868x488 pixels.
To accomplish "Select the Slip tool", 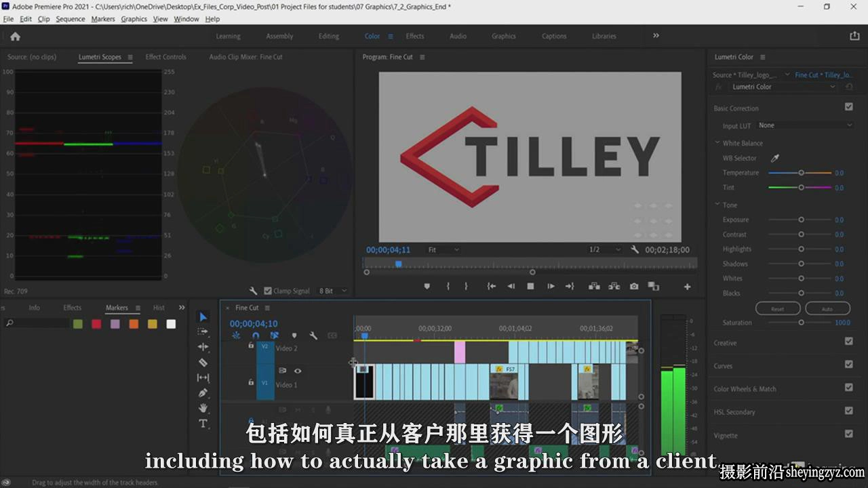I will tap(203, 378).
